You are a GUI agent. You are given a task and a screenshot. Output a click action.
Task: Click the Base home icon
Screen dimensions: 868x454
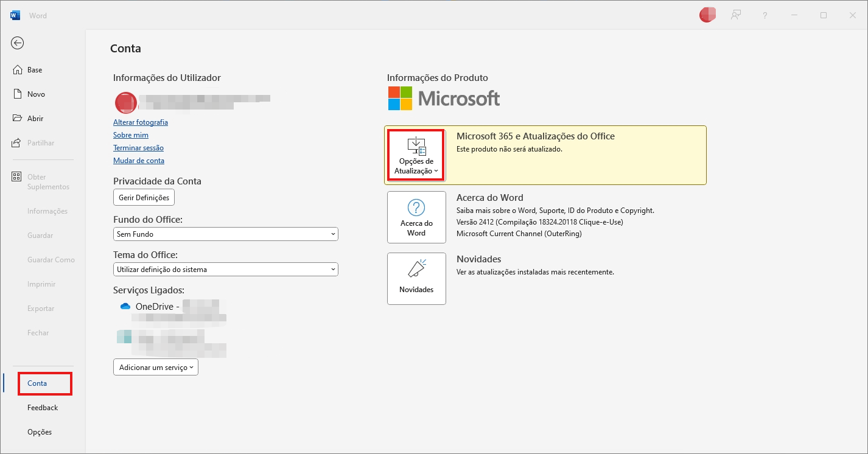tap(17, 70)
